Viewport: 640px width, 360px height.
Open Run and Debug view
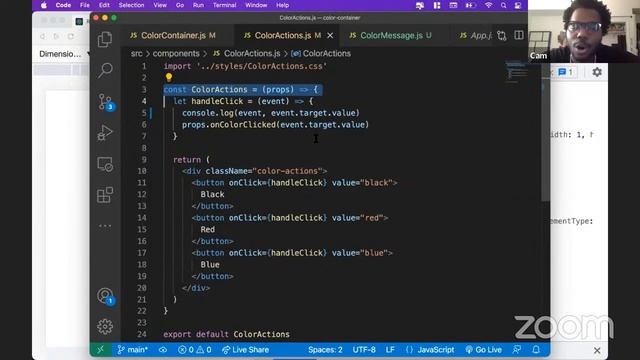[105, 133]
